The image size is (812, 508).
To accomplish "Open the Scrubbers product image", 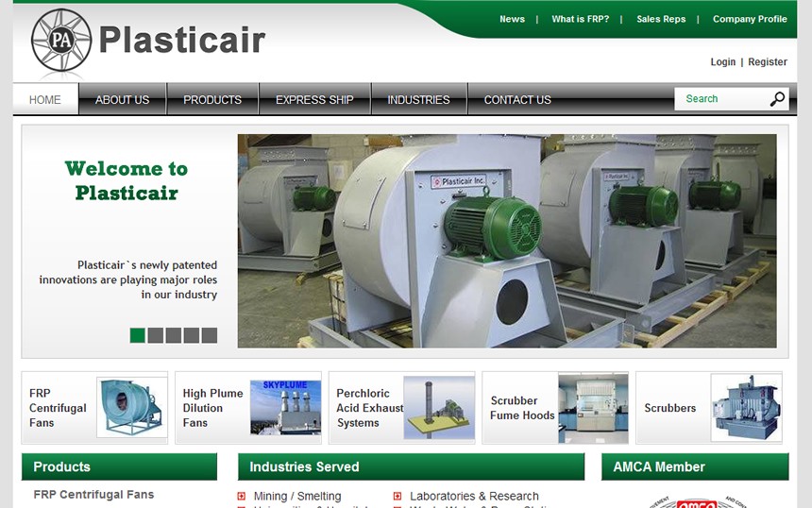I will pyautogui.click(x=746, y=408).
